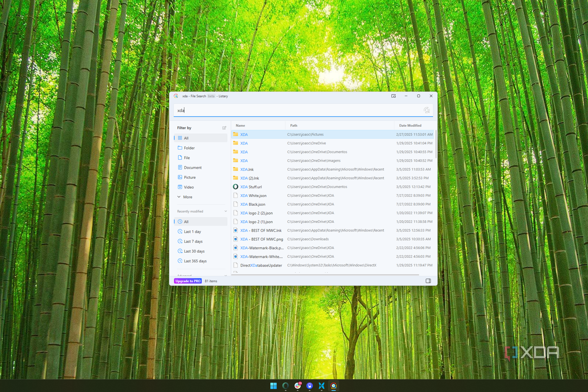The image size is (588, 392).
Task: Select the XDA-Watermark-White result
Action: point(333,256)
